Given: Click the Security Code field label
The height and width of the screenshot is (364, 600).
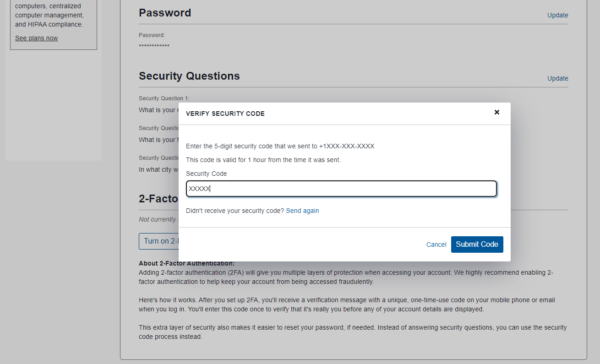Looking at the screenshot, I should point(206,174).
